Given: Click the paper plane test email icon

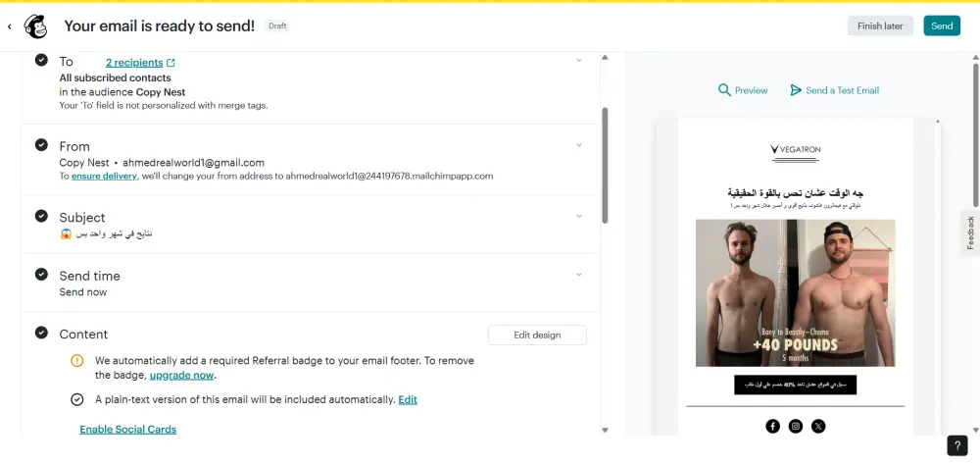Looking at the screenshot, I should coord(796,90).
